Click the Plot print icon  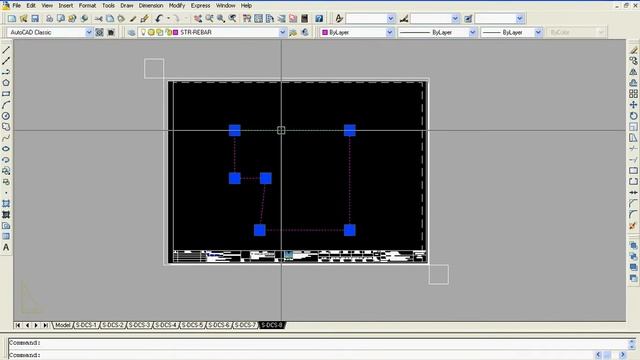(x=49, y=18)
